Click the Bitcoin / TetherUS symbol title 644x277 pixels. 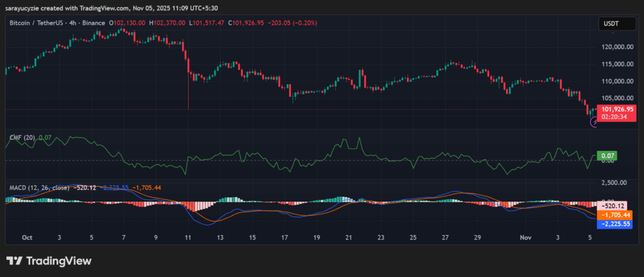[x=36, y=23]
